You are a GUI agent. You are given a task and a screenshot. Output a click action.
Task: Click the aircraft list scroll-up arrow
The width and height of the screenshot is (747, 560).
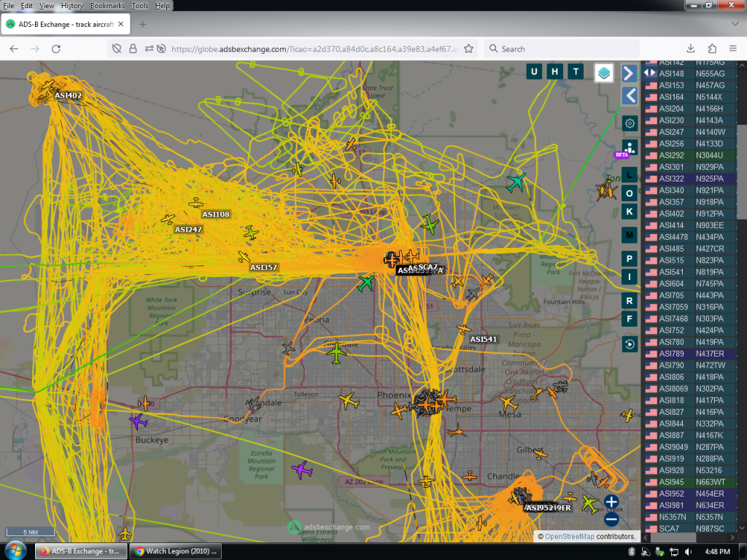pos(742,64)
